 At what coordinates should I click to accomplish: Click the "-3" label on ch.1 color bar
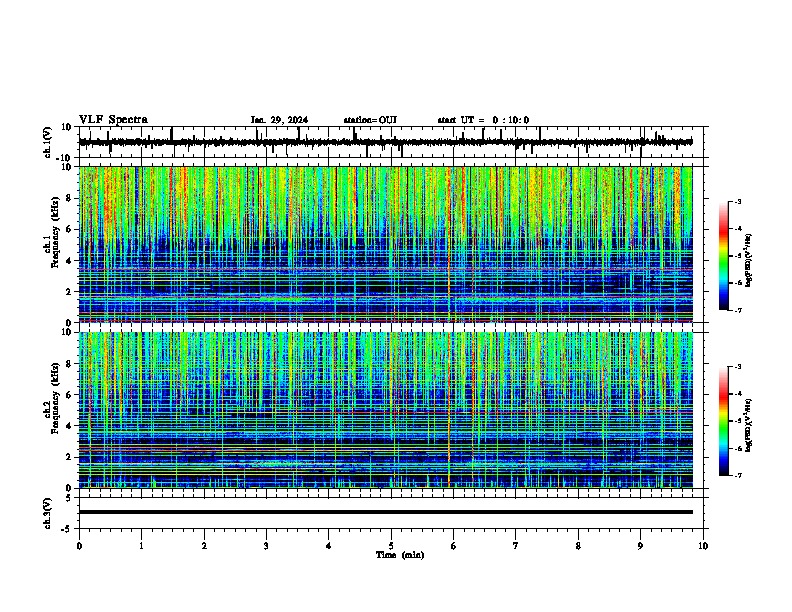coord(738,202)
